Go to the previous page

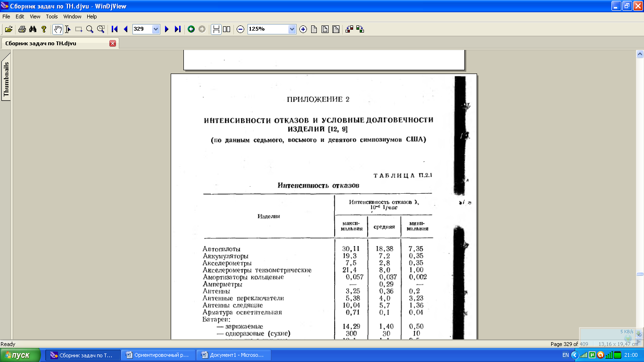pyautogui.click(x=125, y=29)
